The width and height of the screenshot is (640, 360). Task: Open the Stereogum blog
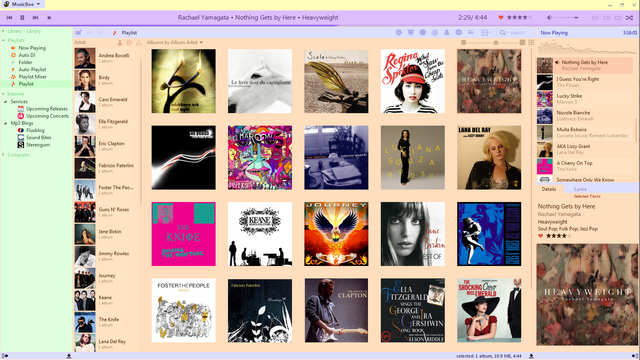click(38, 145)
